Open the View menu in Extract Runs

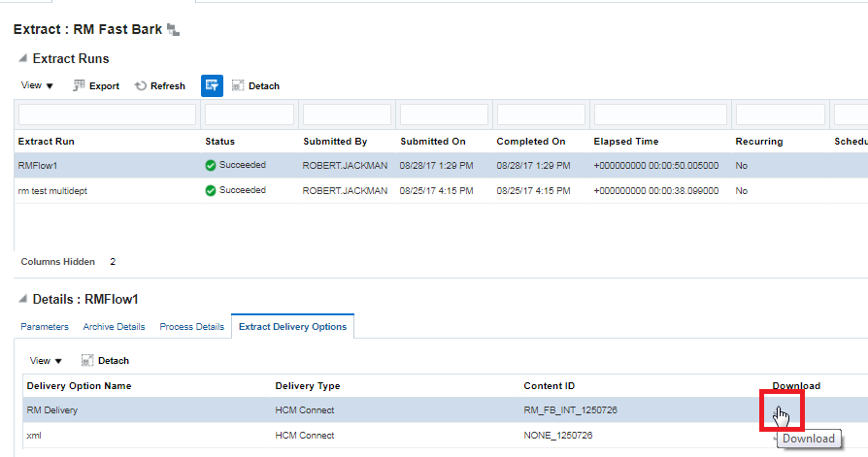(x=38, y=85)
